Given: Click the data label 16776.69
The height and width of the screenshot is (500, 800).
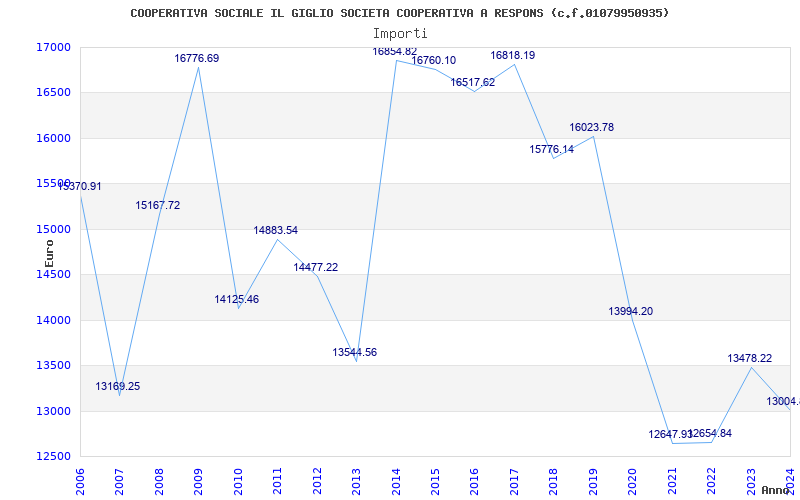Looking at the screenshot, I should coord(196,58).
